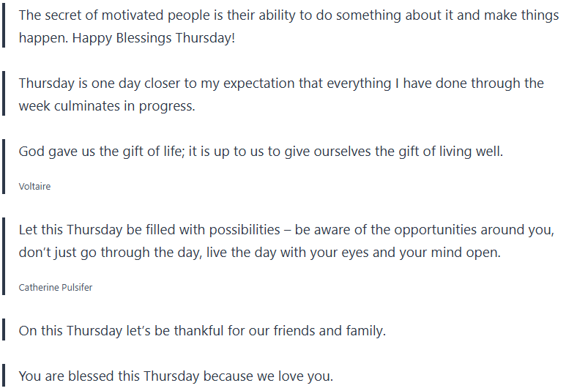This screenshot has height=391, width=588.
Task: Click the Catherine Pulsifer author name
Action: click(56, 287)
